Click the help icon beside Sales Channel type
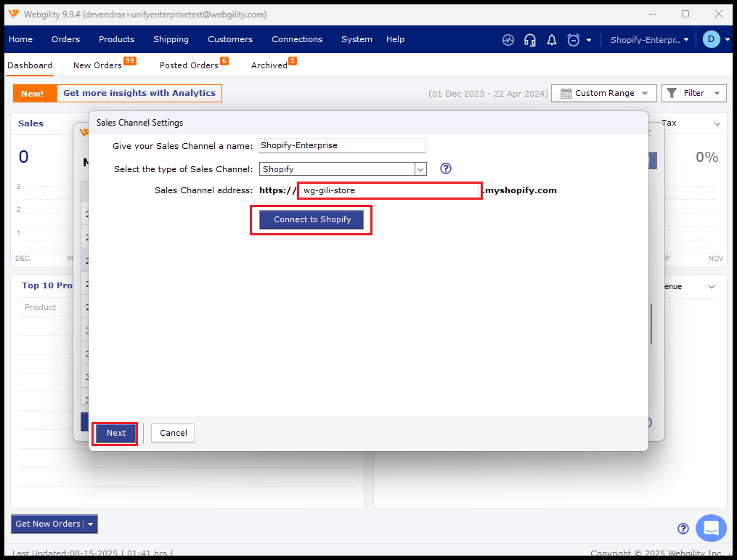 coord(446,169)
